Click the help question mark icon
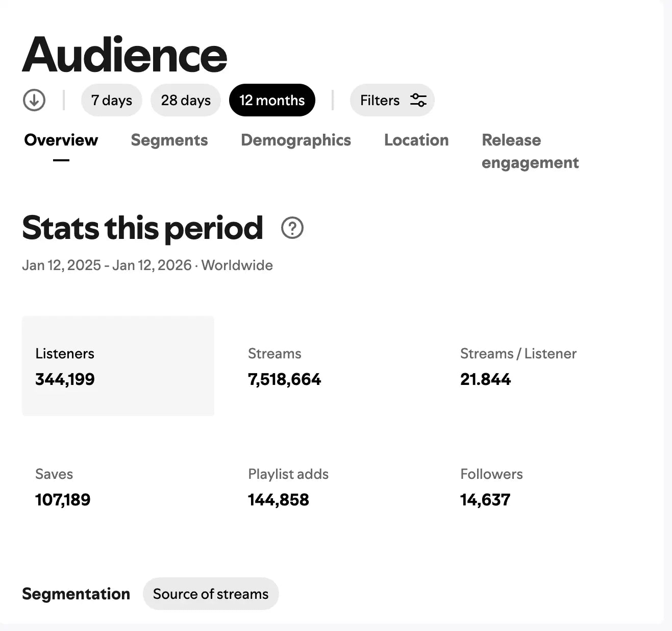Viewport: 672px width, 631px height. coord(291,228)
